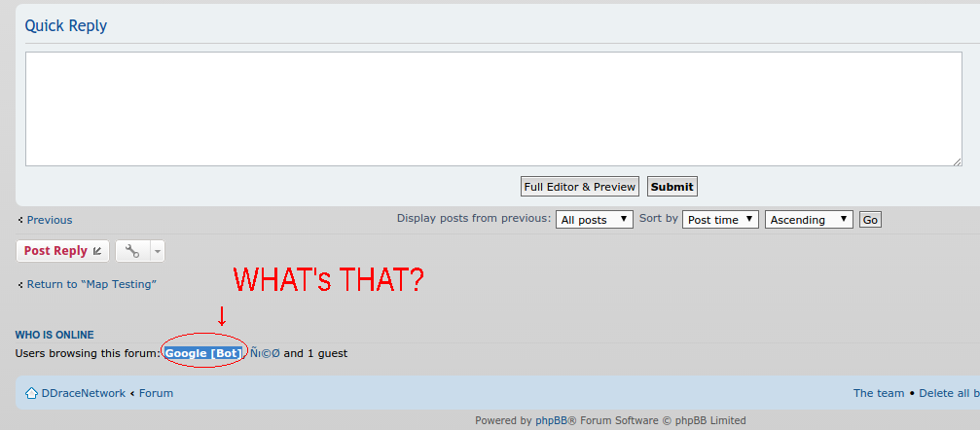Open the Post time sort dropdown
This screenshot has height=430, width=980.
(x=720, y=220)
